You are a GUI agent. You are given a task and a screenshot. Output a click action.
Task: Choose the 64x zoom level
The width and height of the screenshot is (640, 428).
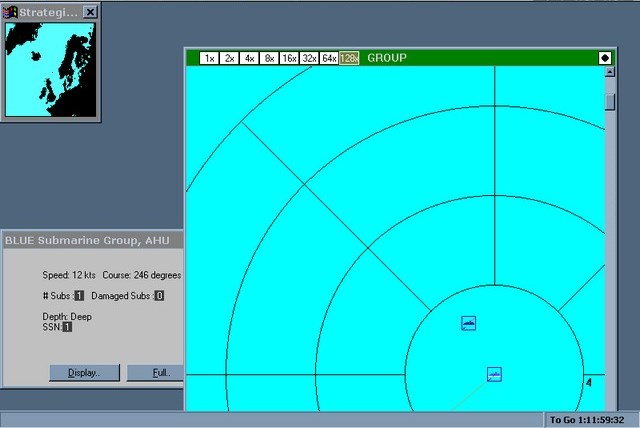(329, 58)
